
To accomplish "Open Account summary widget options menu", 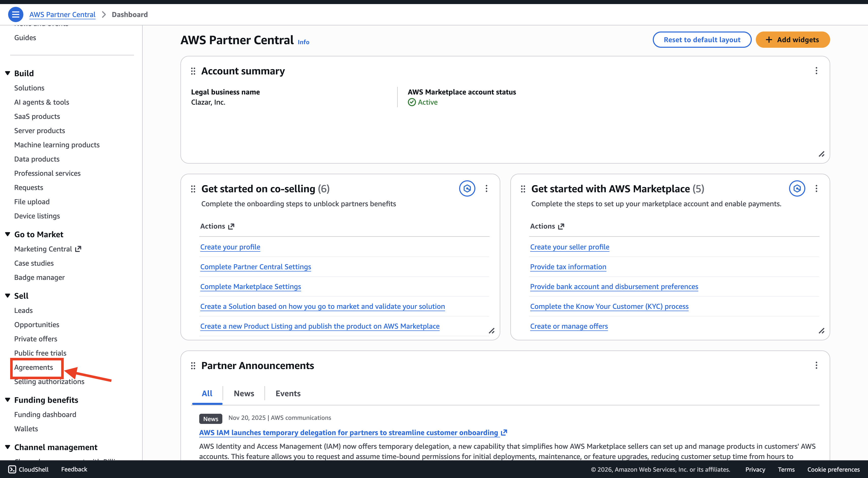I will 816,71.
